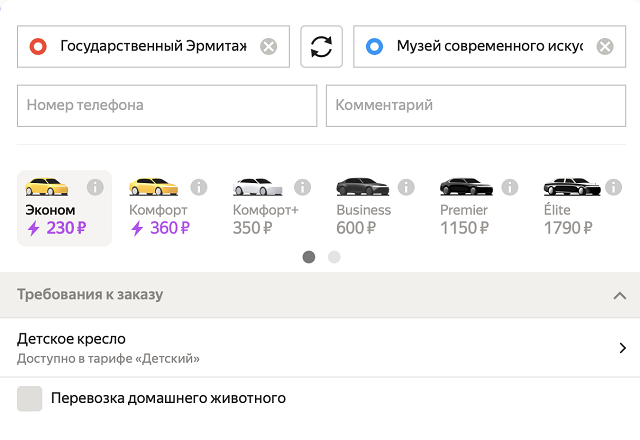Enable the Перевозка домашнего животного checkbox
Viewport: 640px width, 440px height.
pyautogui.click(x=29, y=398)
